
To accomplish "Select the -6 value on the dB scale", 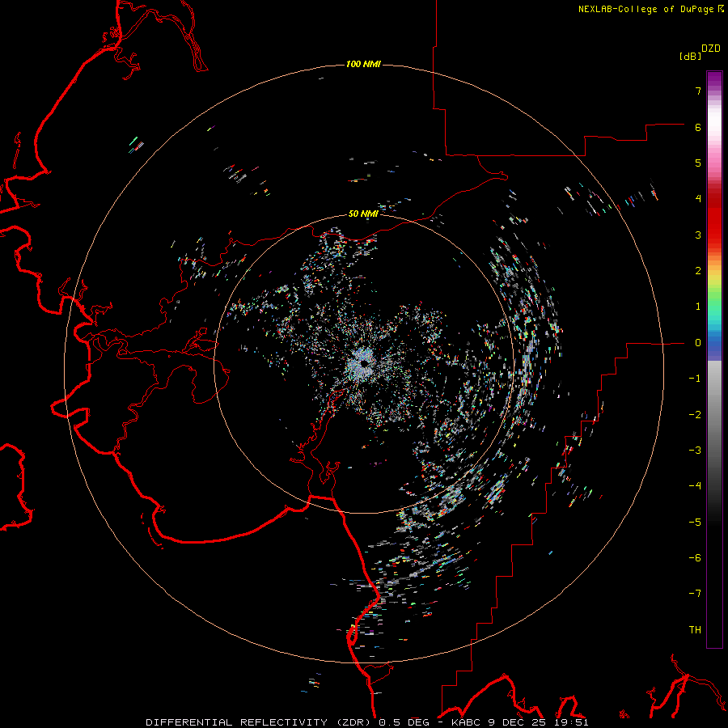I will pos(695,558).
